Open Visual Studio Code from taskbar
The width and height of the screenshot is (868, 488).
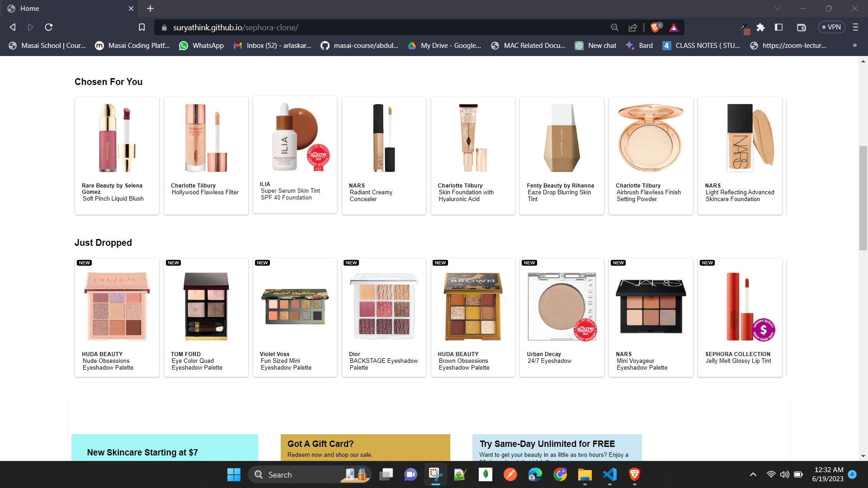pyautogui.click(x=609, y=474)
